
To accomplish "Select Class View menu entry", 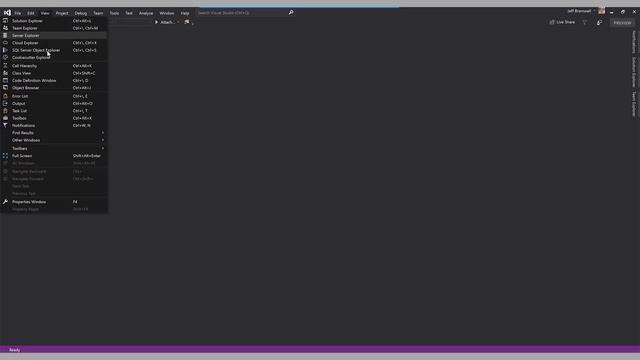I will [54, 73].
